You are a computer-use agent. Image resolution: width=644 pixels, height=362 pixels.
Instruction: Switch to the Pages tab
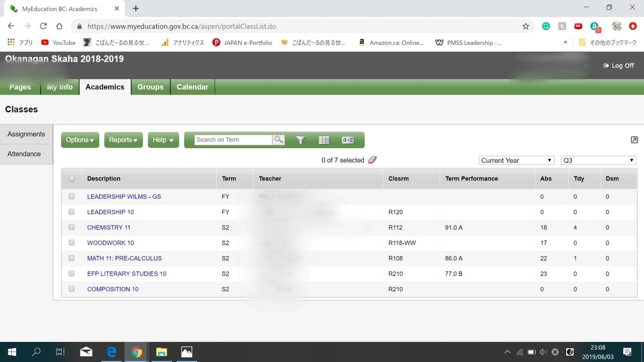coord(20,87)
